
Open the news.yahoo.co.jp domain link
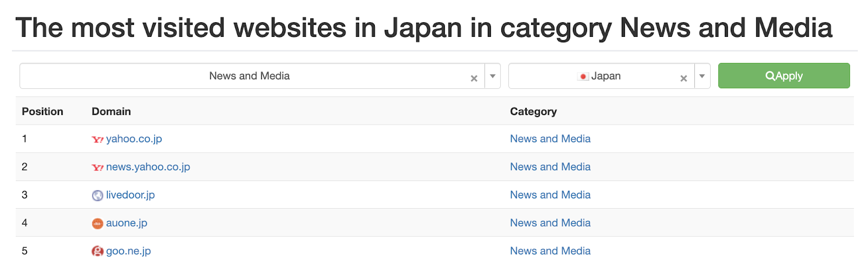148,167
